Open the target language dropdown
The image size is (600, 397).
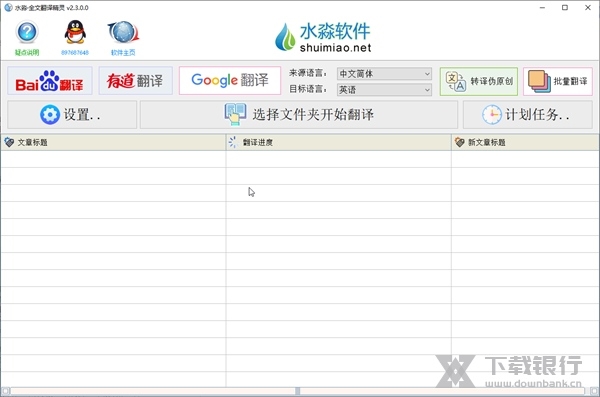pos(384,90)
